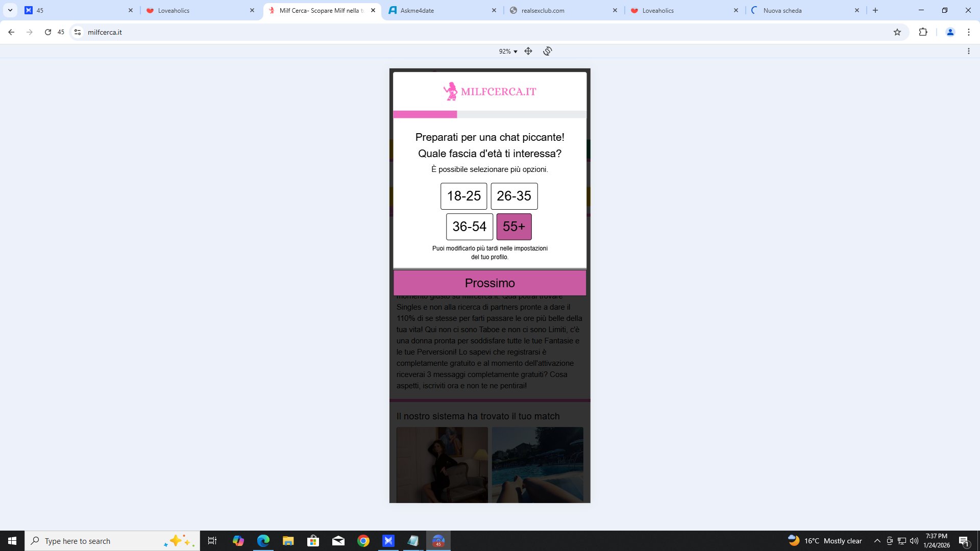Select the 18-25 age range option

(463, 196)
